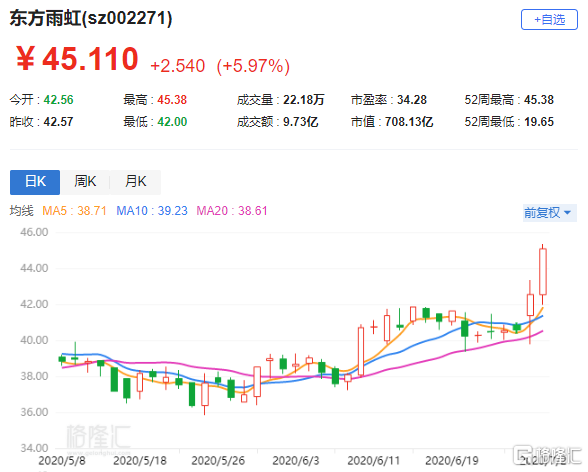The image size is (588, 472).
Task: Click the 2020/5/26 date axis label
Action: pyautogui.click(x=218, y=461)
